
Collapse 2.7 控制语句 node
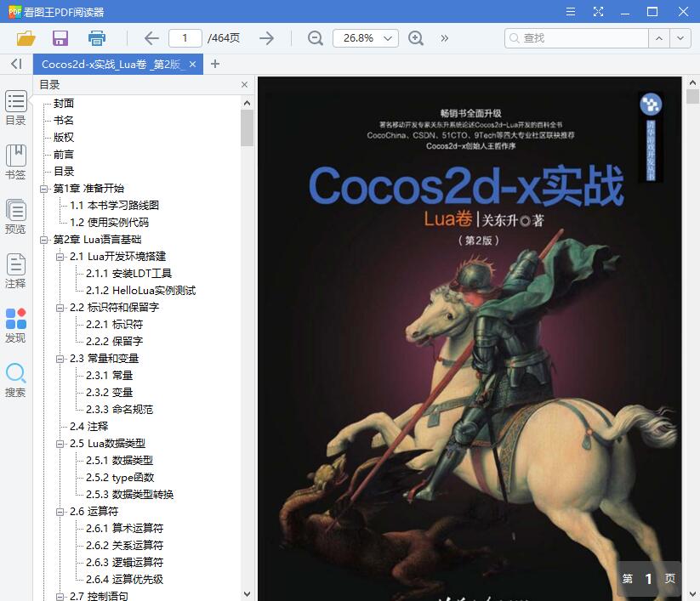click(x=60, y=597)
